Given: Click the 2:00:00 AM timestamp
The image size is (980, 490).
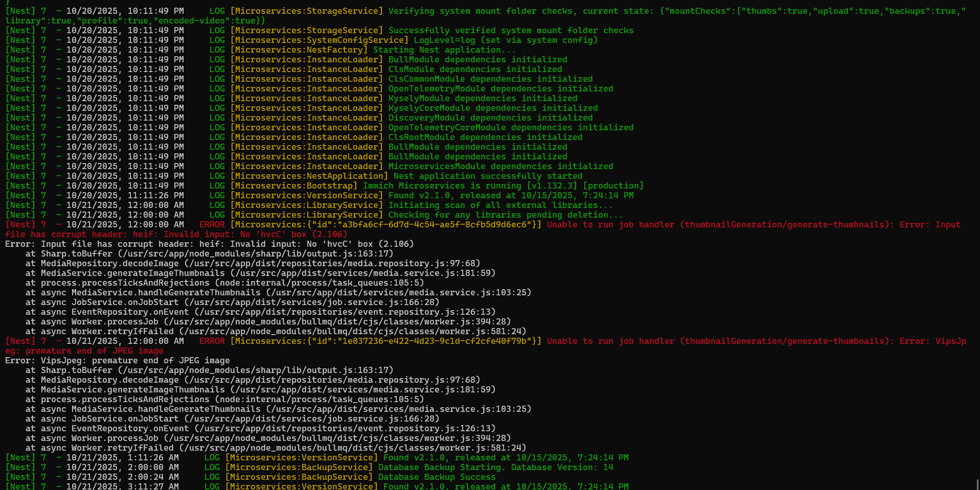Looking at the screenshot, I should 153,468.
